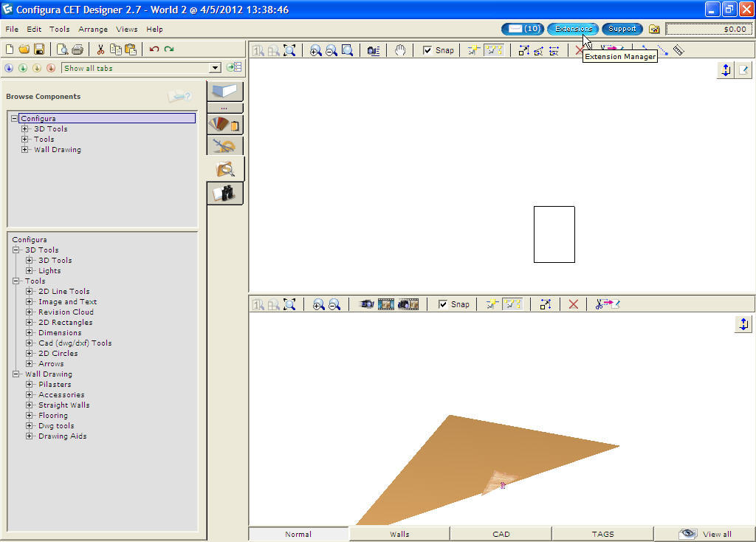
Task: Paste with the clipboard icon
Action: pyautogui.click(x=130, y=49)
